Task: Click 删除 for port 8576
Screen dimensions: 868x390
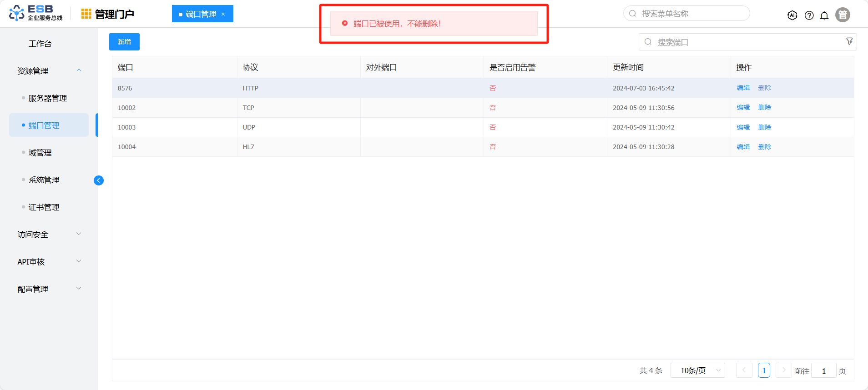Action: [764, 88]
